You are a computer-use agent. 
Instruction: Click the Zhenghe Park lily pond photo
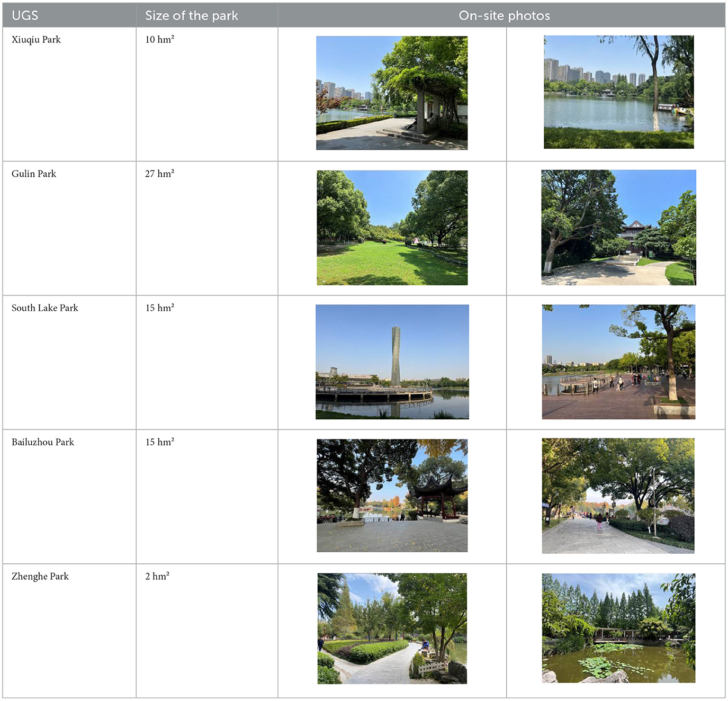click(x=618, y=628)
